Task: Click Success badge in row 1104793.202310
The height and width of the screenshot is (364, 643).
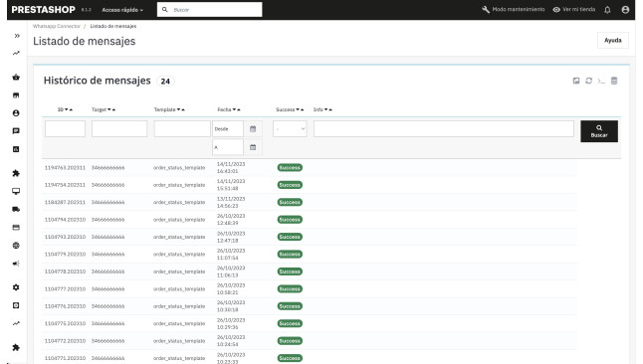Action: (x=290, y=237)
